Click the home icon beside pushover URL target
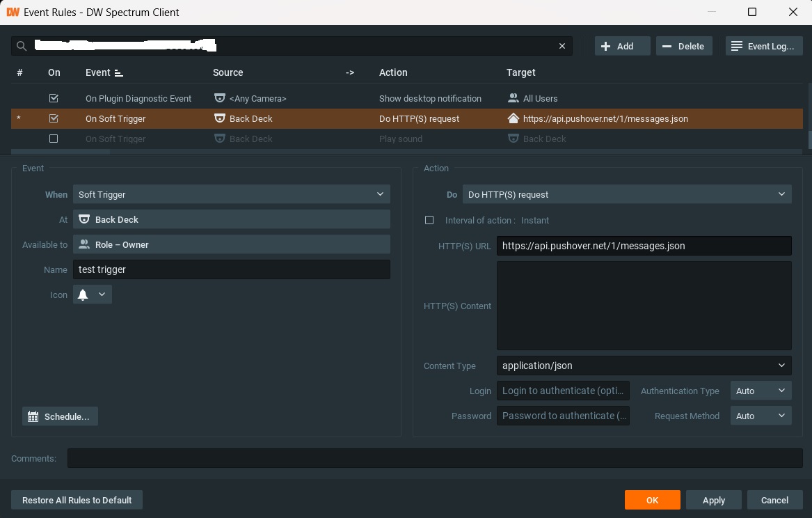Image resolution: width=812 pixels, height=518 pixels. 514,118
